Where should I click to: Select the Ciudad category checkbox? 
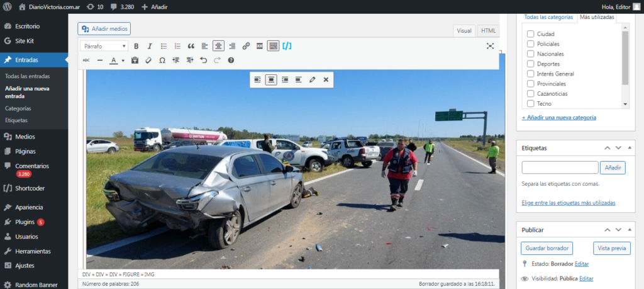[531, 34]
